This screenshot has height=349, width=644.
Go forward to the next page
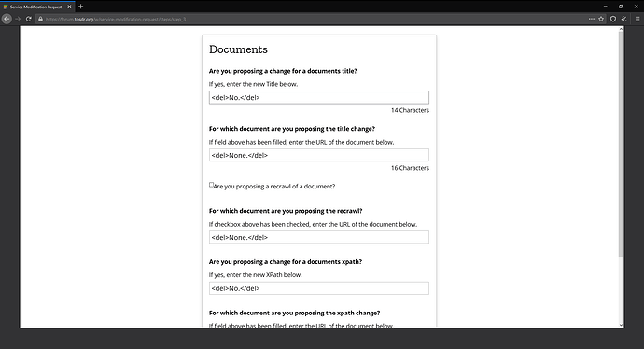(18, 19)
